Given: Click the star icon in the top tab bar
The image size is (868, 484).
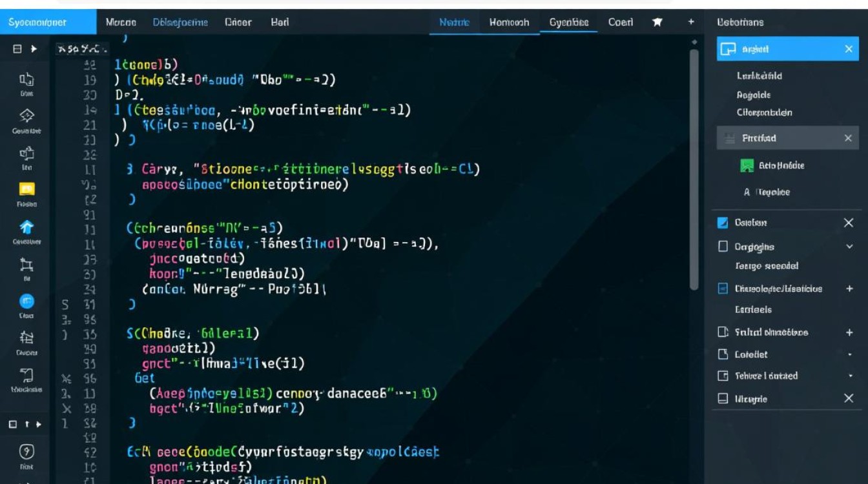Looking at the screenshot, I should pyautogui.click(x=657, y=22).
